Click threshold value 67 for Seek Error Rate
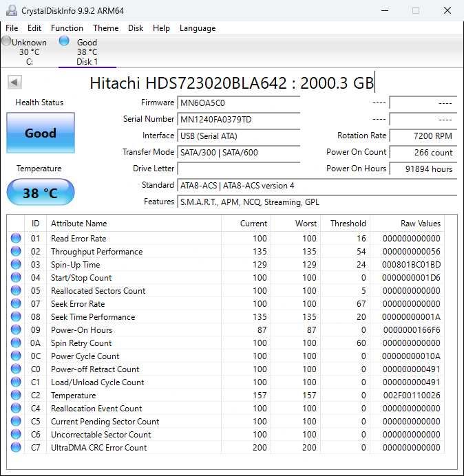 click(361, 304)
